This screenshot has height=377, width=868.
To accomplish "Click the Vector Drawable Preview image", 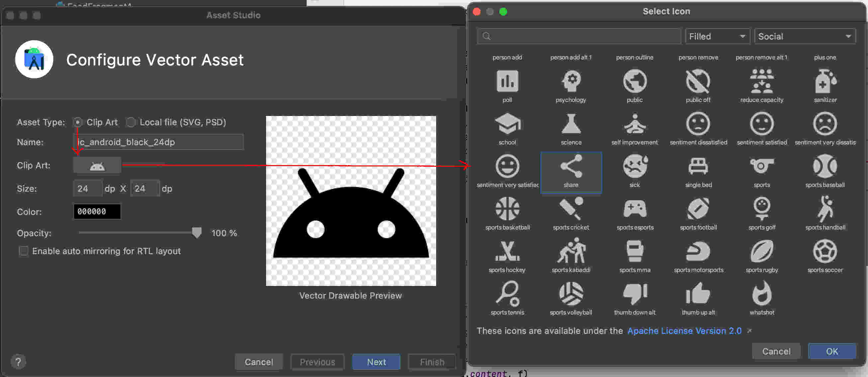I will pos(351,201).
